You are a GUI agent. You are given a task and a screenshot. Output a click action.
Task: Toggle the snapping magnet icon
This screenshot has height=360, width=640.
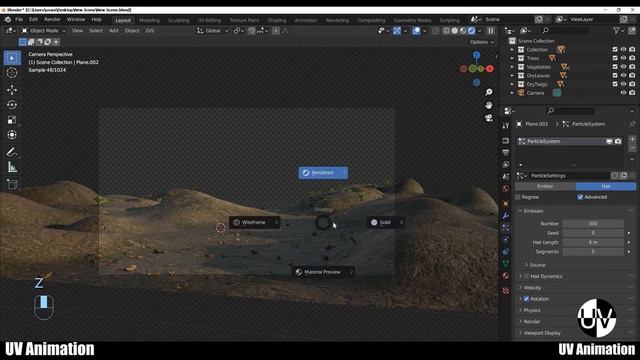pos(251,31)
